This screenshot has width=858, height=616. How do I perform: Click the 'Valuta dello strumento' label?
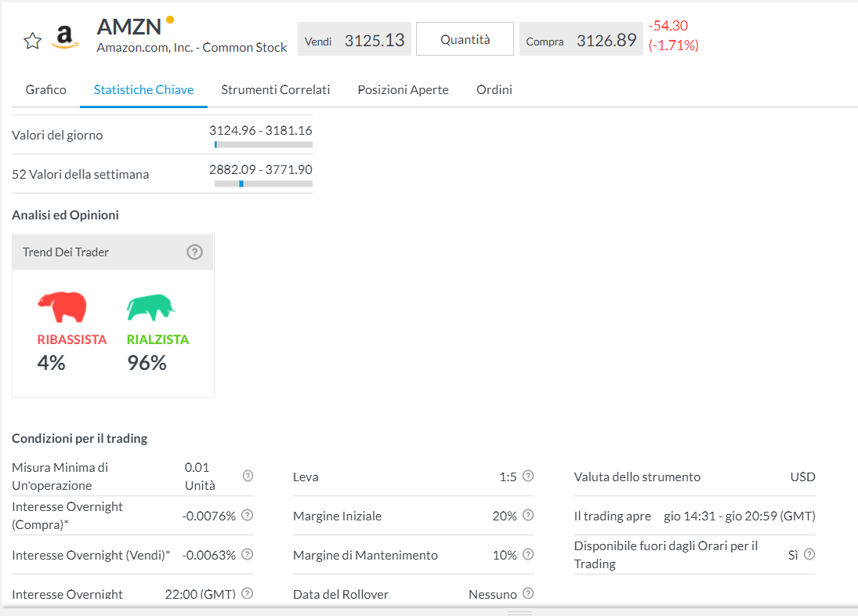637,477
